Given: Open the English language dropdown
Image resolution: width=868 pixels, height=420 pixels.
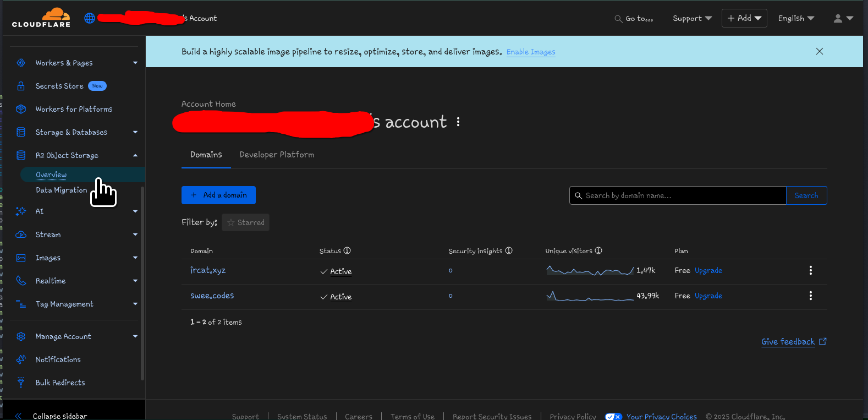Looking at the screenshot, I should pyautogui.click(x=795, y=18).
